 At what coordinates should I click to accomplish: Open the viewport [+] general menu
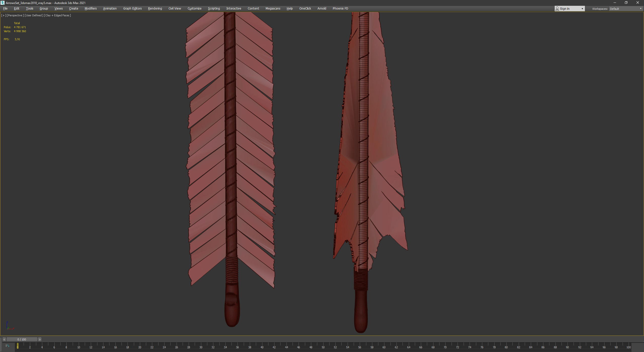[4, 15]
